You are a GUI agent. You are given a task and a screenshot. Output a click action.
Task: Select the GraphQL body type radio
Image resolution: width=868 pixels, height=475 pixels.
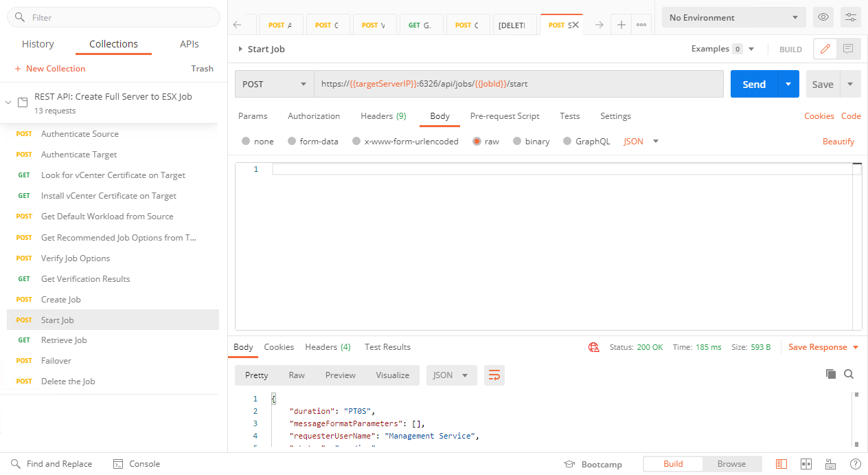(567, 142)
